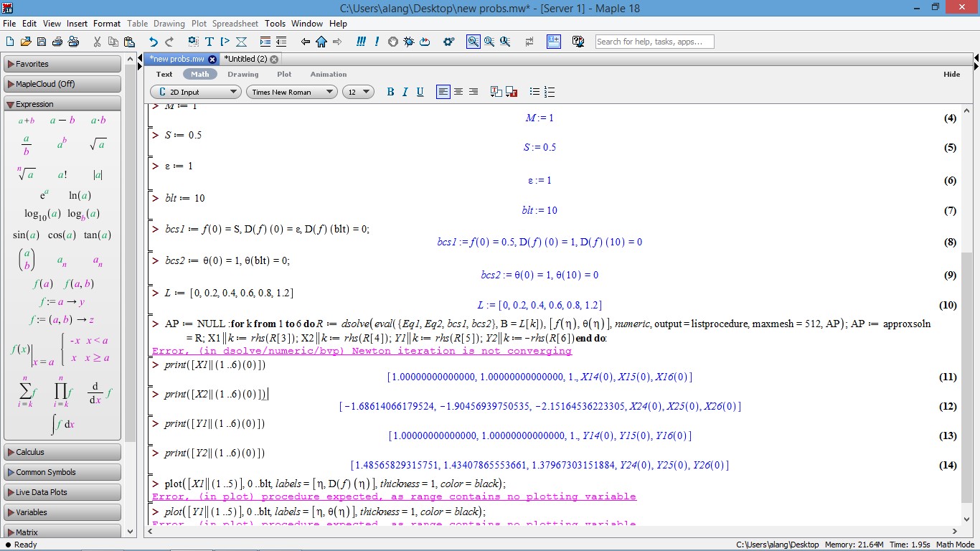Insert a Maple prompt with [> icon
This screenshot has height=551, width=980.
point(225,42)
